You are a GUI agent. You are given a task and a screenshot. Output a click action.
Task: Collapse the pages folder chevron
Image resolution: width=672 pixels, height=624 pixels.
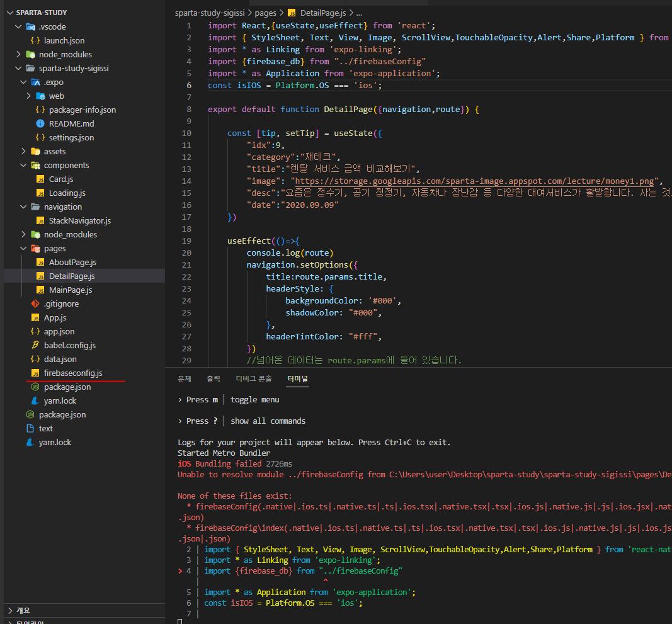tap(23, 249)
